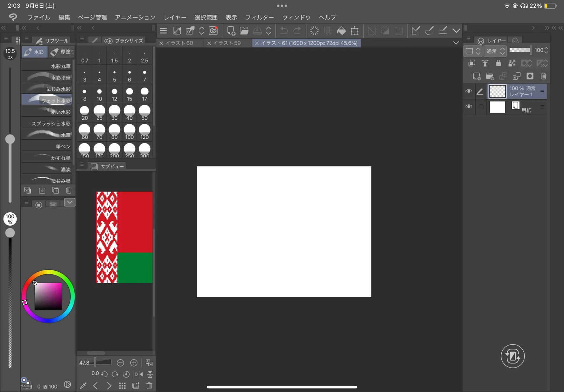Toggle lock transparent pixels icon

coord(512,63)
